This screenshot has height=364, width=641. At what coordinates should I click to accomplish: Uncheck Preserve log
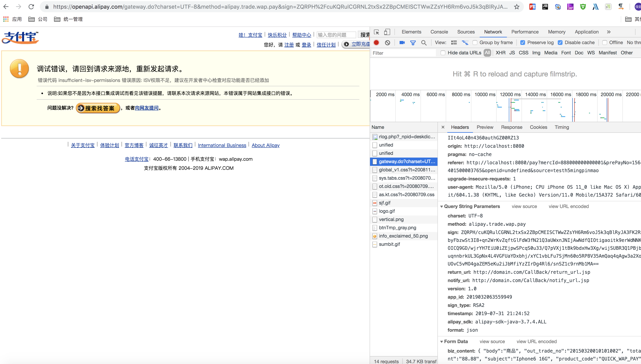[523, 43]
